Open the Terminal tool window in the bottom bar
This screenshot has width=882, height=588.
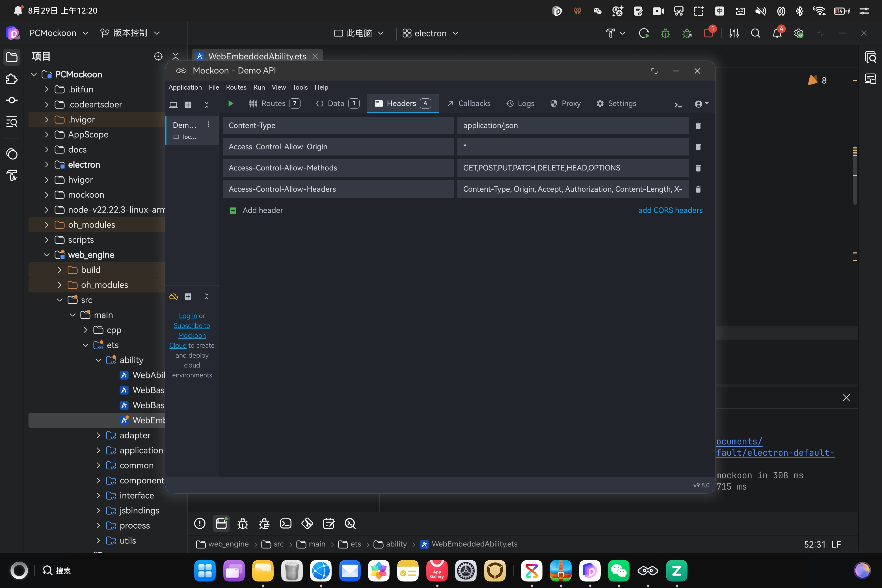285,524
